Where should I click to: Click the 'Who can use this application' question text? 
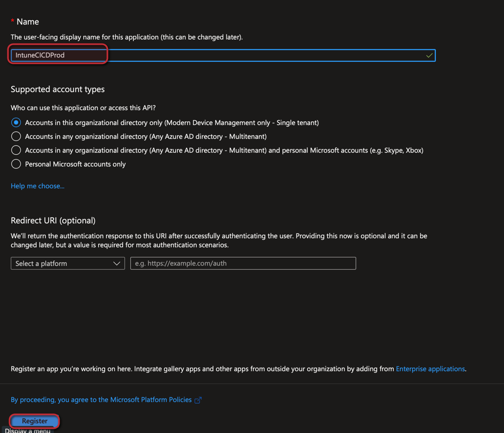coord(83,107)
